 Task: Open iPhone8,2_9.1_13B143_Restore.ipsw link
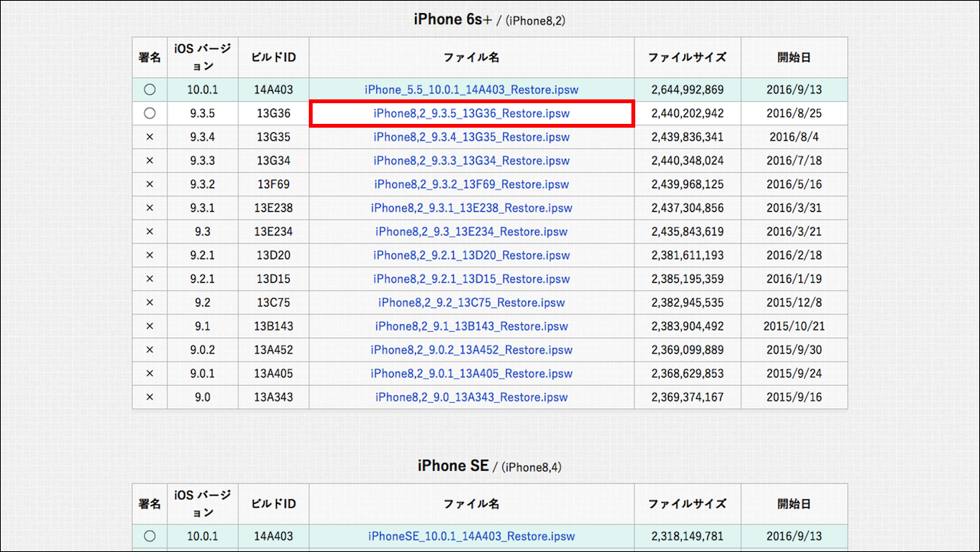pyautogui.click(x=472, y=326)
